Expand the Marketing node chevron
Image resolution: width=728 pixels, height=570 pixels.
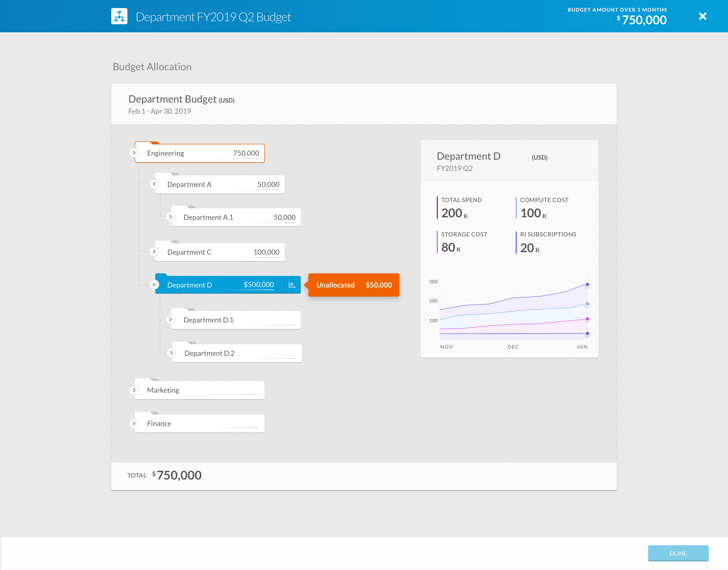click(134, 390)
